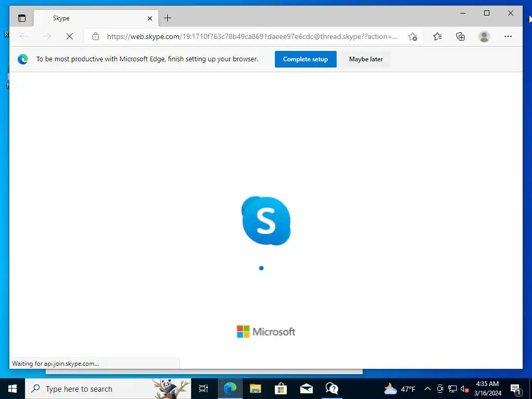Show hidden system tray icons
The width and height of the screenshot is (532, 399).
(x=428, y=389)
